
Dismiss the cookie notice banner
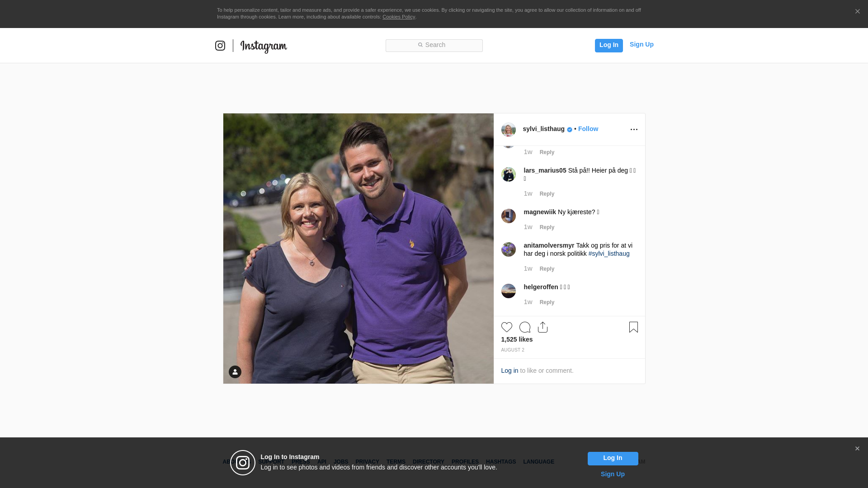click(857, 12)
